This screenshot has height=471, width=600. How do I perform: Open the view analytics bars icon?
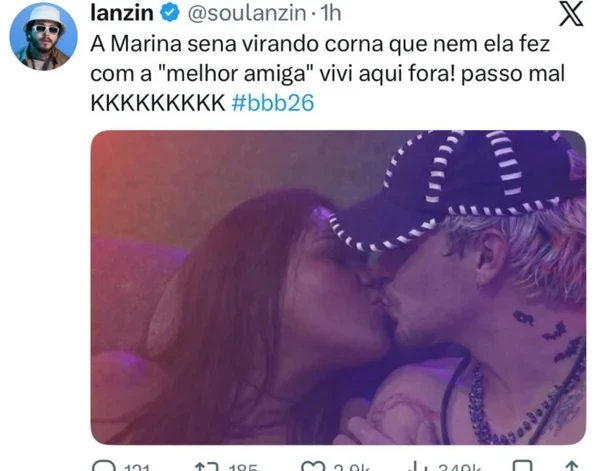pos(419,466)
